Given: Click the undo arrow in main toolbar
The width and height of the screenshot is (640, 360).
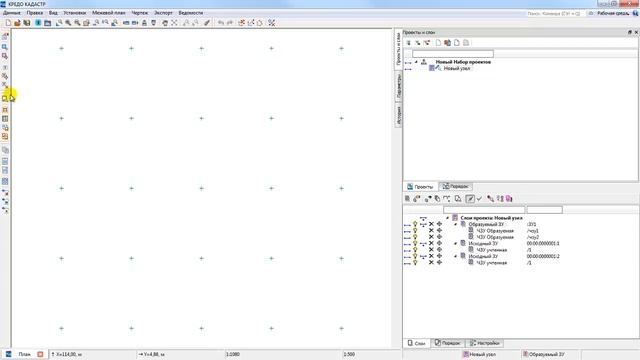Looking at the screenshot, I should pos(221,23).
